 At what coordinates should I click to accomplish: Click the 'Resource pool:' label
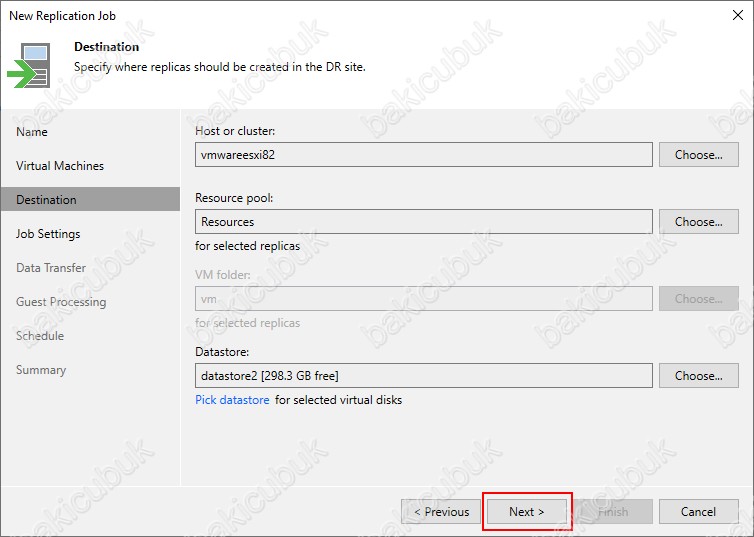coord(234,198)
